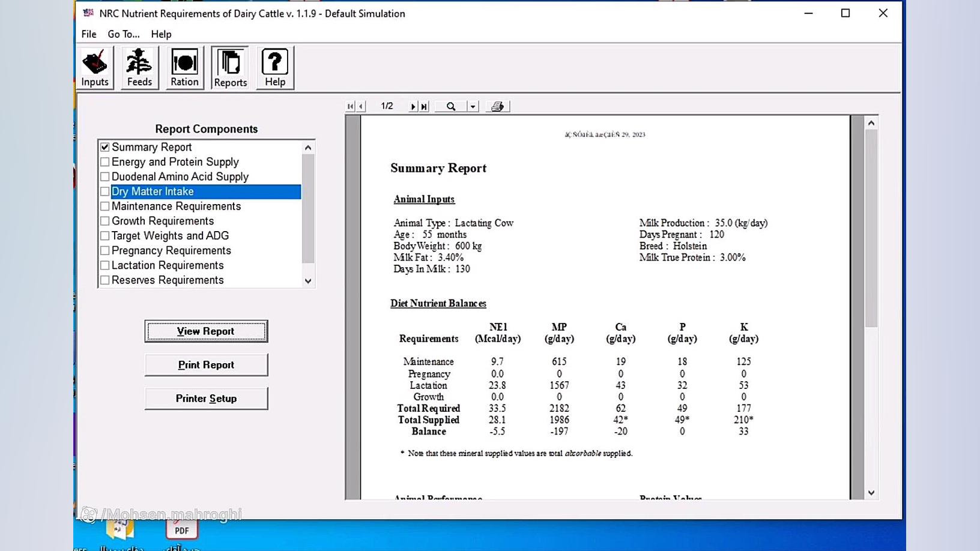This screenshot has width=980, height=551.
Task: Check the Growth Requirements box
Action: pos(105,221)
